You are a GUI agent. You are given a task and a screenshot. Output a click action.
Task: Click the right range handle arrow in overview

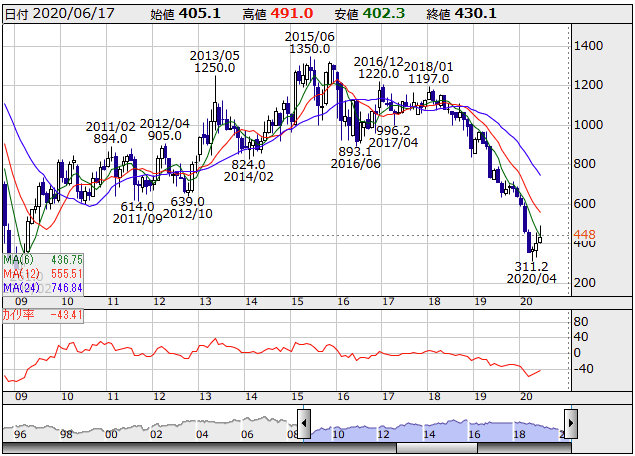(x=571, y=420)
